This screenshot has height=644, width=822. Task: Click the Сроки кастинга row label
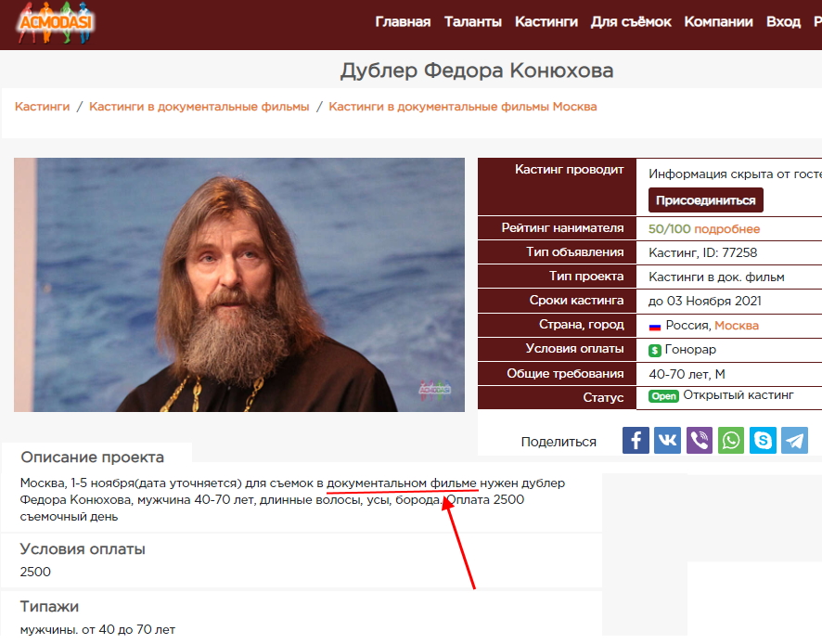pyautogui.click(x=577, y=301)
